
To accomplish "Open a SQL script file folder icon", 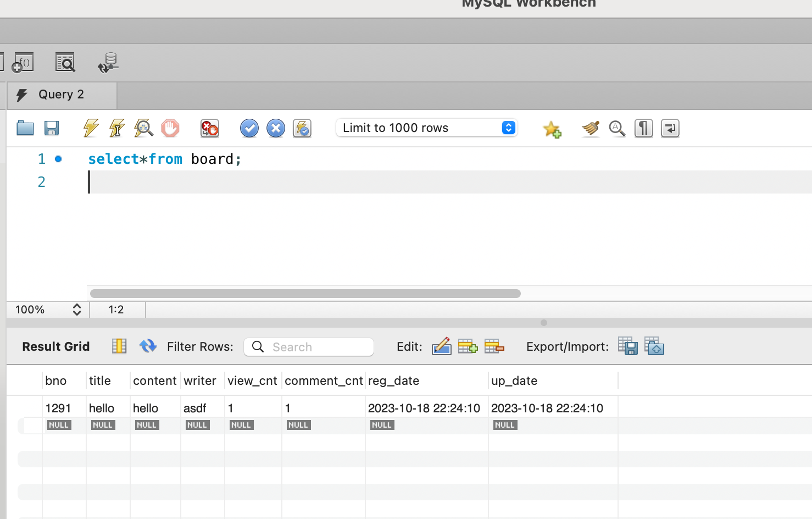I will pos(25,128).
